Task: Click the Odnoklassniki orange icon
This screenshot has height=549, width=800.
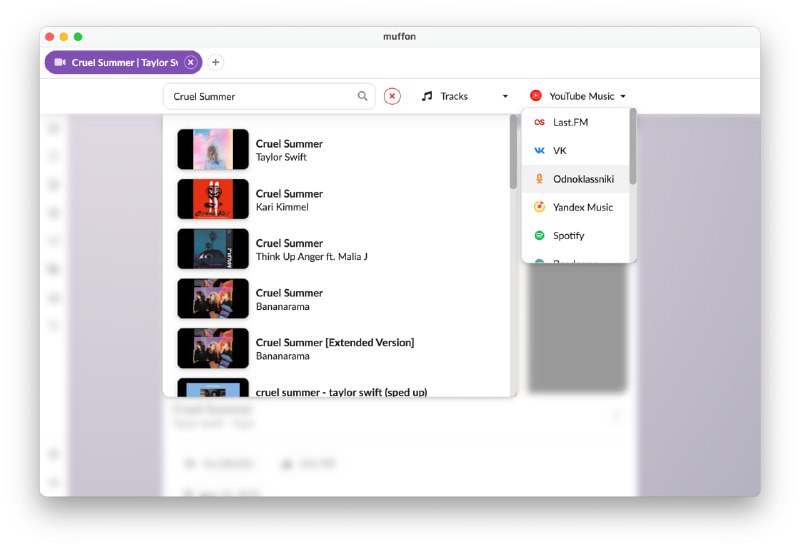Action: pyautogui.click(x=539, y=179)
